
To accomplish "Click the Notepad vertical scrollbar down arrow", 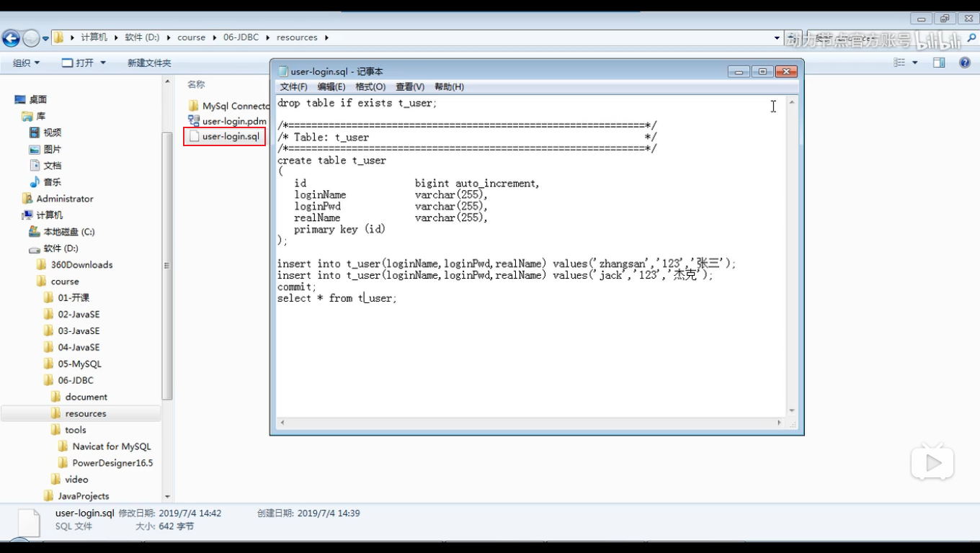I will pyautogui.click(x=792, y=411).
